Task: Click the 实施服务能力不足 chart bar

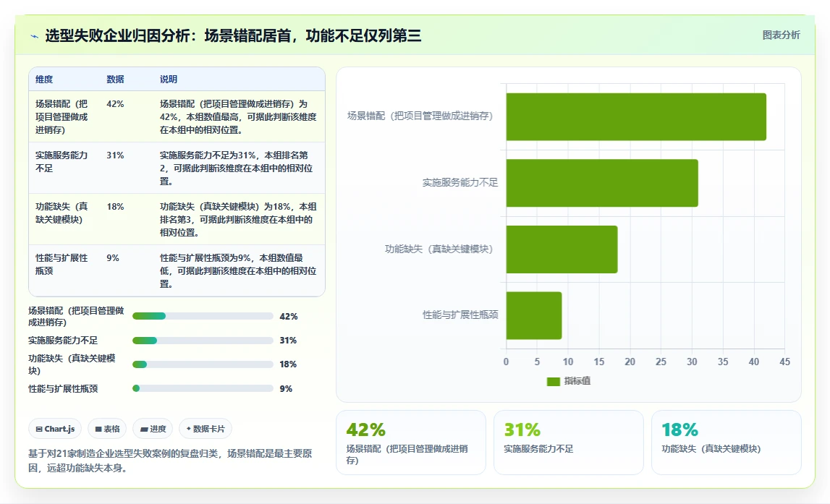Action: pyautogui.click(x=602, y=183)
